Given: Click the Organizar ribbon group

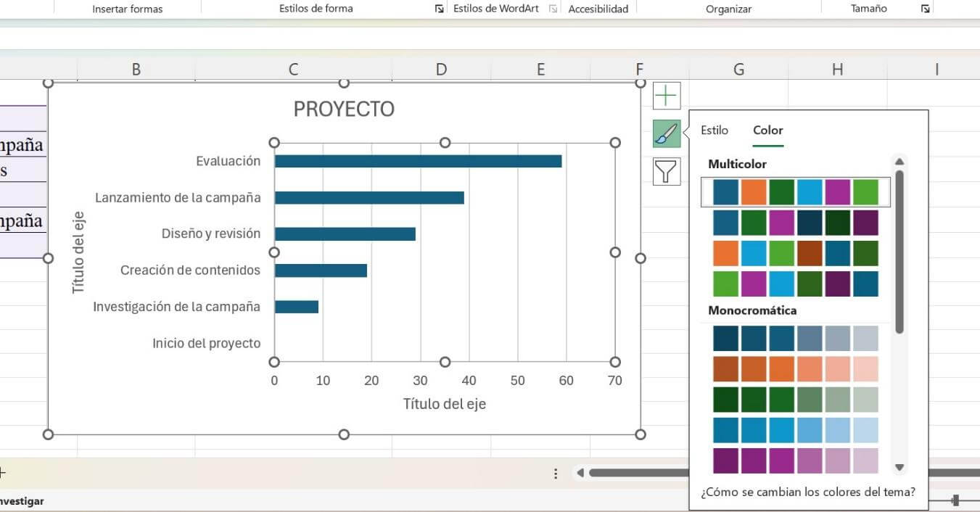Looking at the screenshot, I should tap(728, 8).
